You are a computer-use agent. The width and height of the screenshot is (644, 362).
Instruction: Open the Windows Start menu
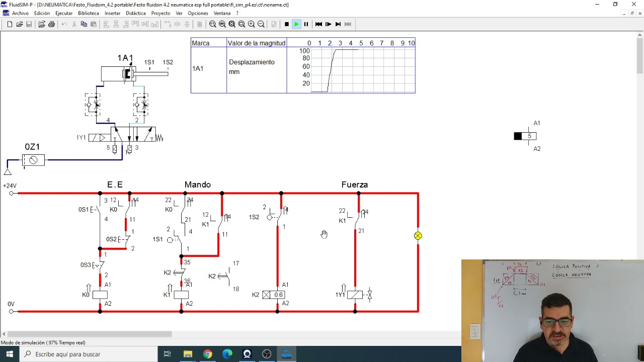pos(10,354)
